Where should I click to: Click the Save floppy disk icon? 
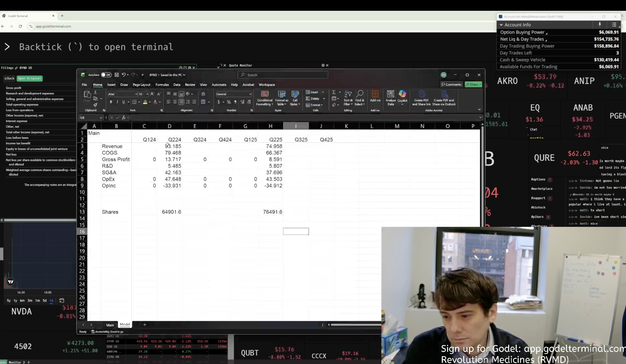(116, 75)
